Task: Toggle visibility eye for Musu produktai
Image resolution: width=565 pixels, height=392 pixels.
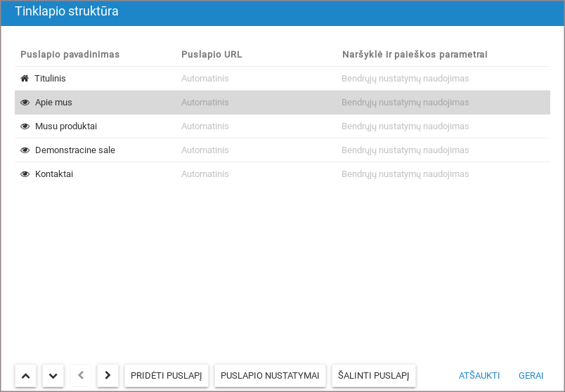Action: 25,126
